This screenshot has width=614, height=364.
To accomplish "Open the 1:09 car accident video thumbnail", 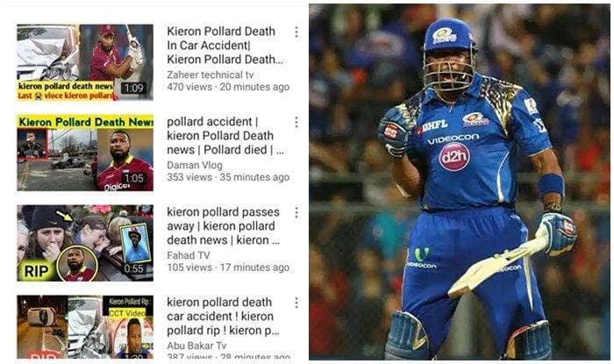I will pos(85,62).
